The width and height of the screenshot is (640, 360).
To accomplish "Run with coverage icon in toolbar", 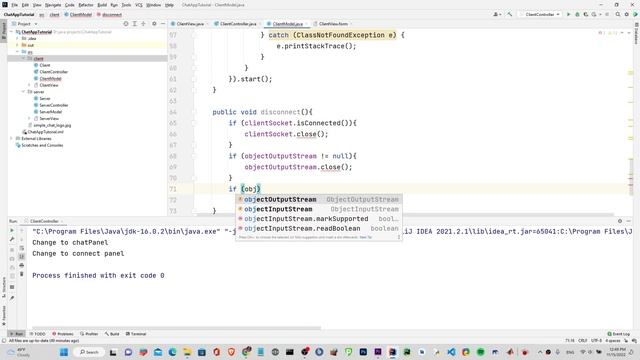I will click(x=586, y=14).
